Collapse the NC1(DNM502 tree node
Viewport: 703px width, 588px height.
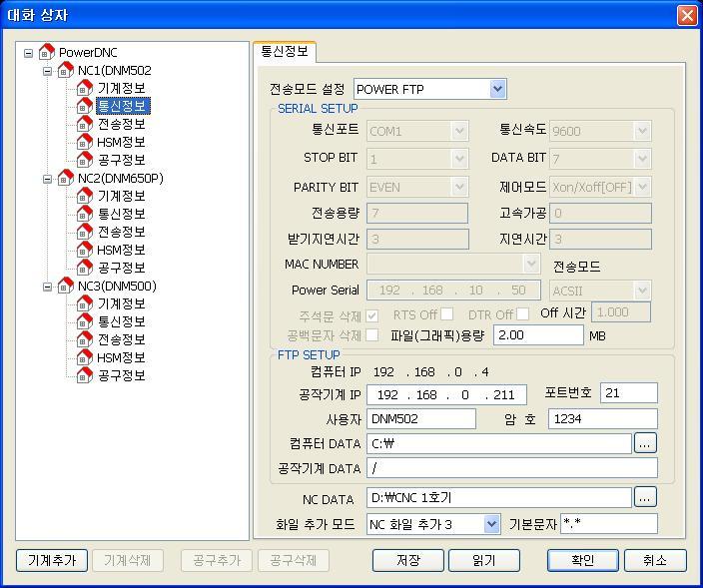[x=47, y=71]
